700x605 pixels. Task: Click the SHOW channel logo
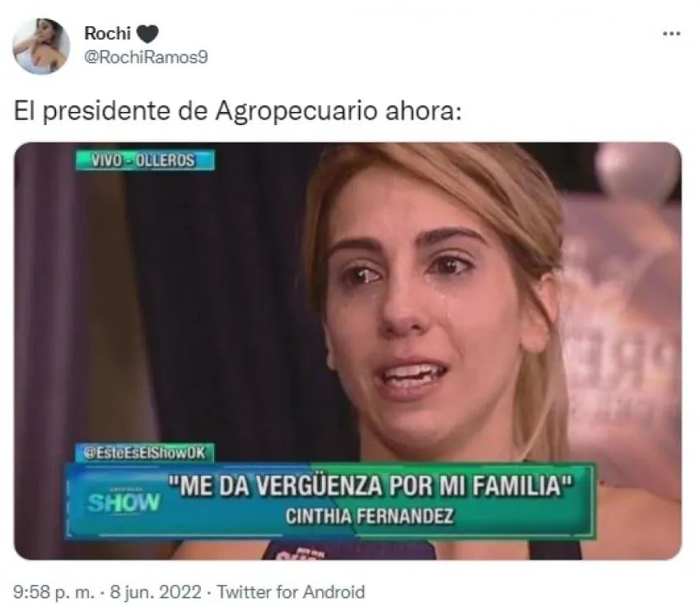pos(124,502)
